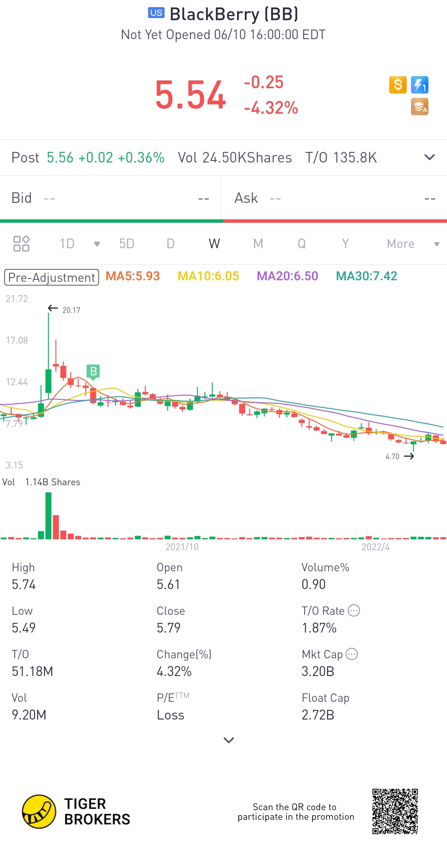Tap the Vol 1.14B Shares label

click(41, 482)
